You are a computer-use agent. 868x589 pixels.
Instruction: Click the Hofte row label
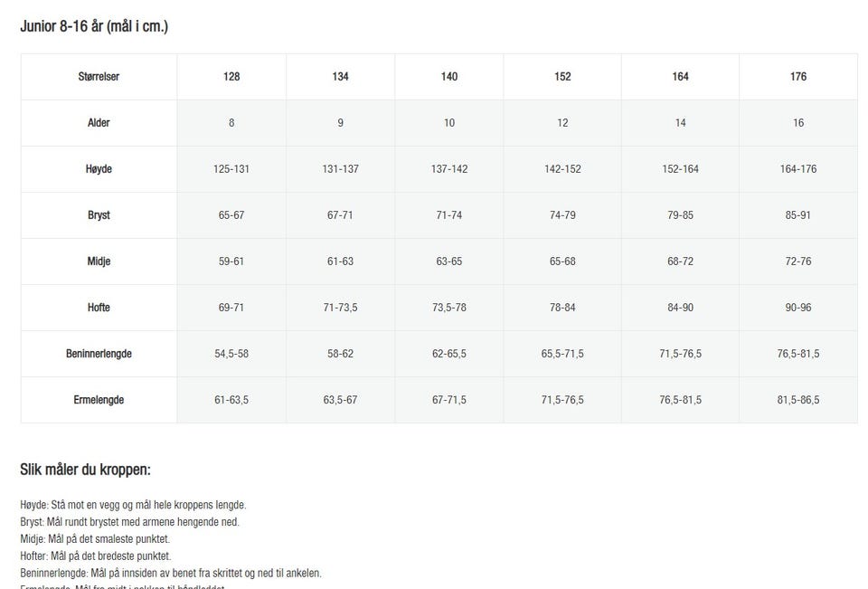coord(99,308)
